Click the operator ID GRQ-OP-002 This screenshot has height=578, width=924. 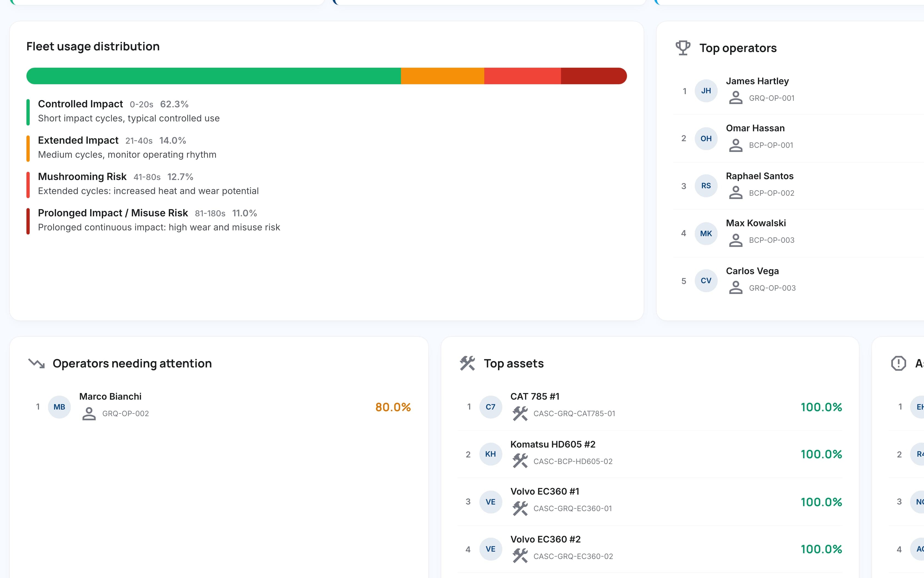[125, 414]
